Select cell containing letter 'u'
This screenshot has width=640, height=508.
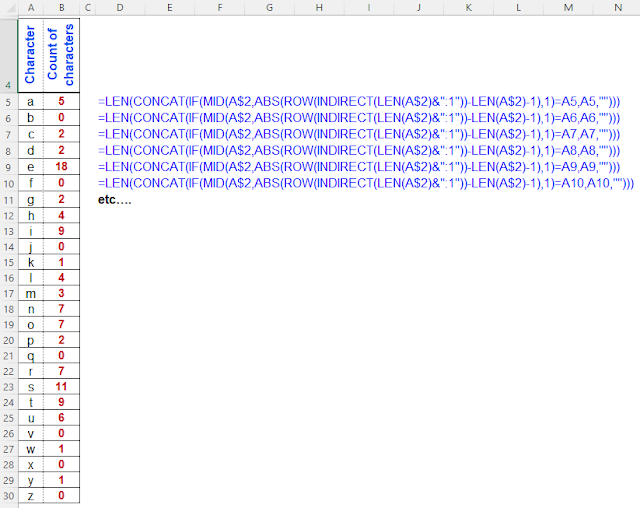pyautogui.click(x=31, y=417)
